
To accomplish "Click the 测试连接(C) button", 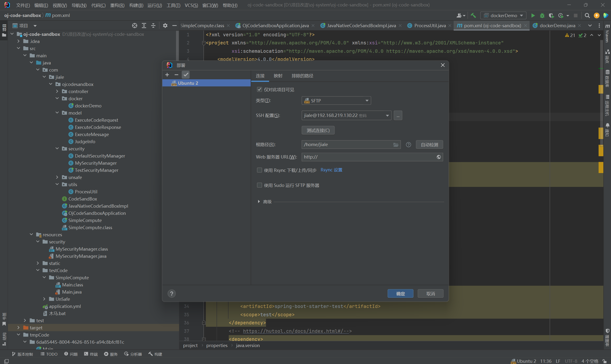I will click(x=318, y=130).
